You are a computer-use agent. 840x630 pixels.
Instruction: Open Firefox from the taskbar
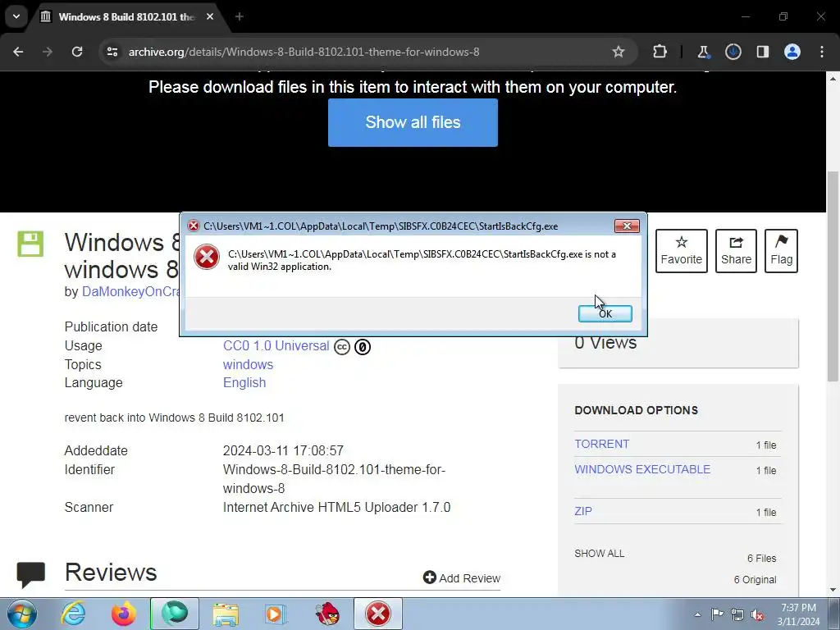(123, 614)
